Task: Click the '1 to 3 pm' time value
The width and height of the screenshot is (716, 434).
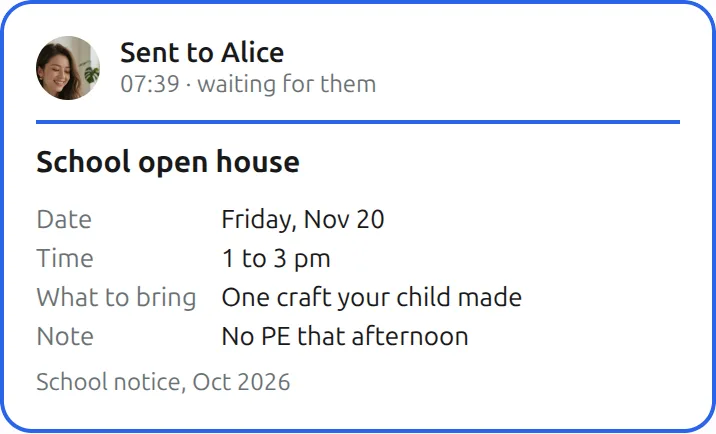Action: click(x=276, y=259)
